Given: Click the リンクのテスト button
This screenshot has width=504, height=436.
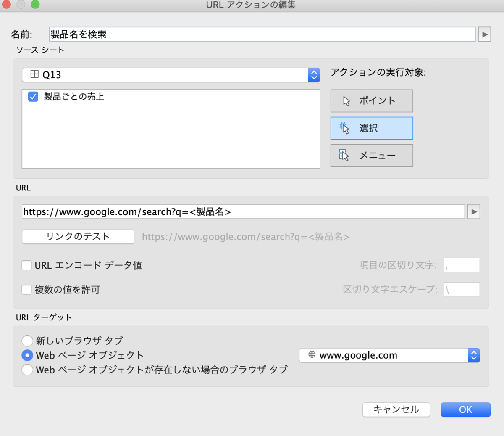Looking at the screenshot, I should coord(78,237).
